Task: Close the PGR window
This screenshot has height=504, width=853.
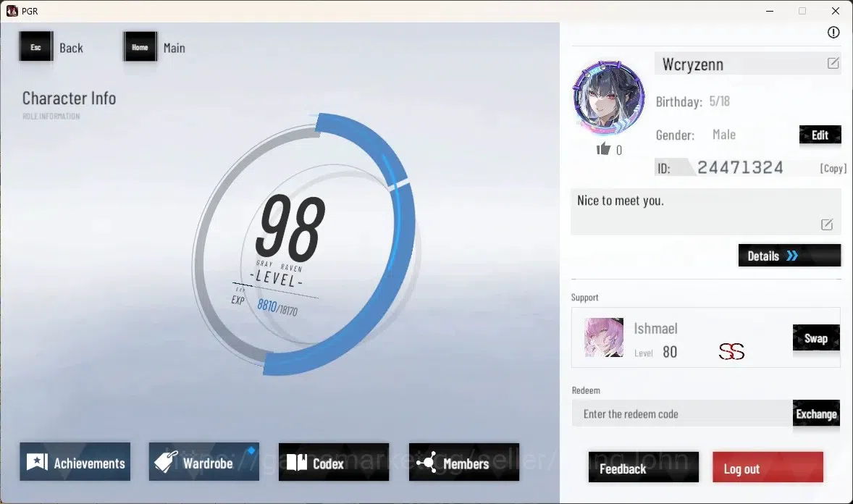Action: click(836, 11)
